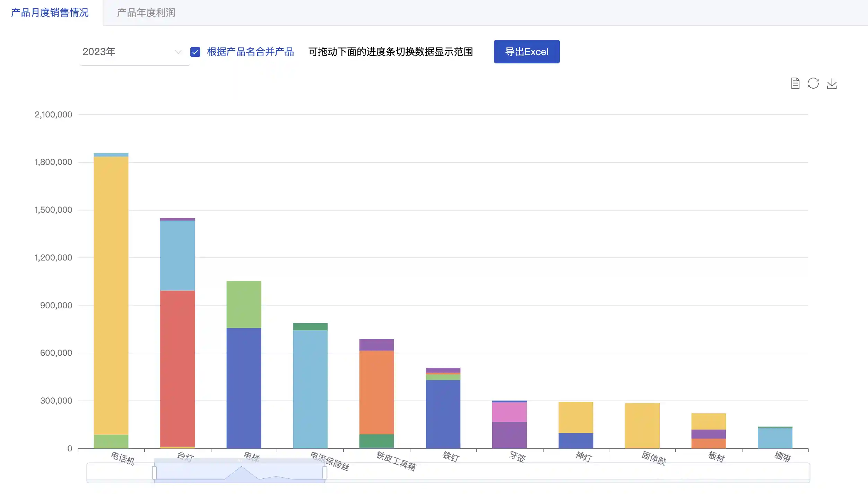Click the light blue segment of 台灯 bar

tap(177, 255)
